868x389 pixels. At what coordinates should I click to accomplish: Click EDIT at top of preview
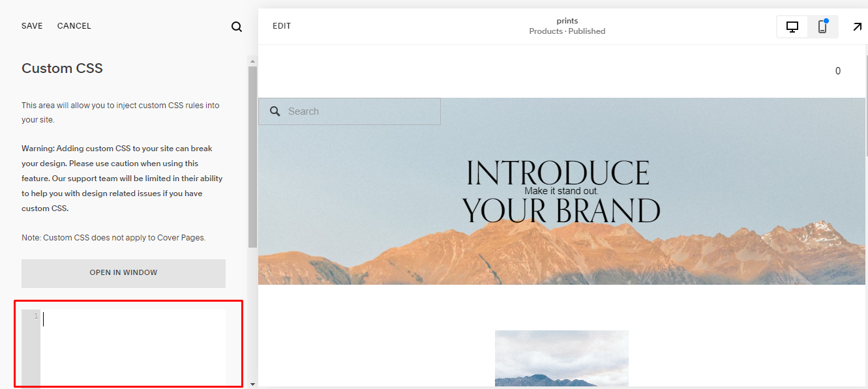[282, 26]
